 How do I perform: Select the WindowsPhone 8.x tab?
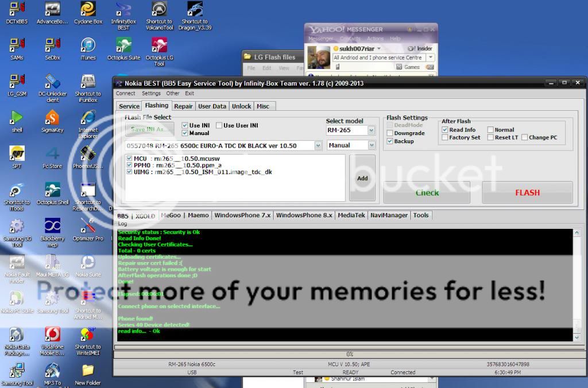point(304,216)
